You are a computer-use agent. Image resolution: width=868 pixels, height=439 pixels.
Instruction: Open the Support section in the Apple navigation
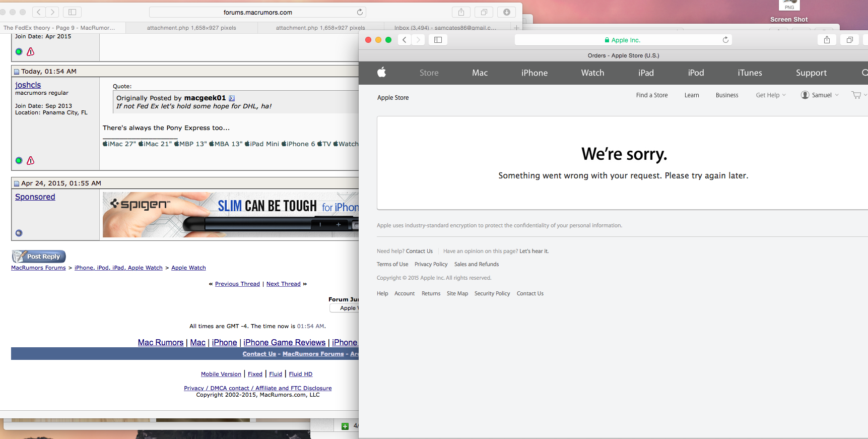pos(811,73)
